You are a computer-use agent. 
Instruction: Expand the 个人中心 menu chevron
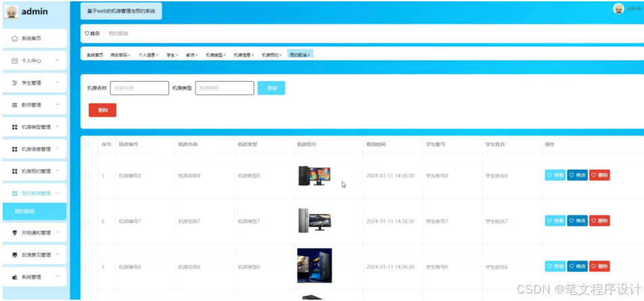tap(57, 60)
